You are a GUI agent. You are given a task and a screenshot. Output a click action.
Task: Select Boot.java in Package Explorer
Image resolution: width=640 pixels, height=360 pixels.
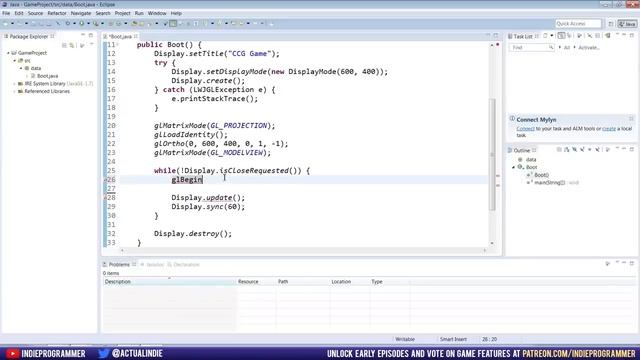(x=47, y=76)
